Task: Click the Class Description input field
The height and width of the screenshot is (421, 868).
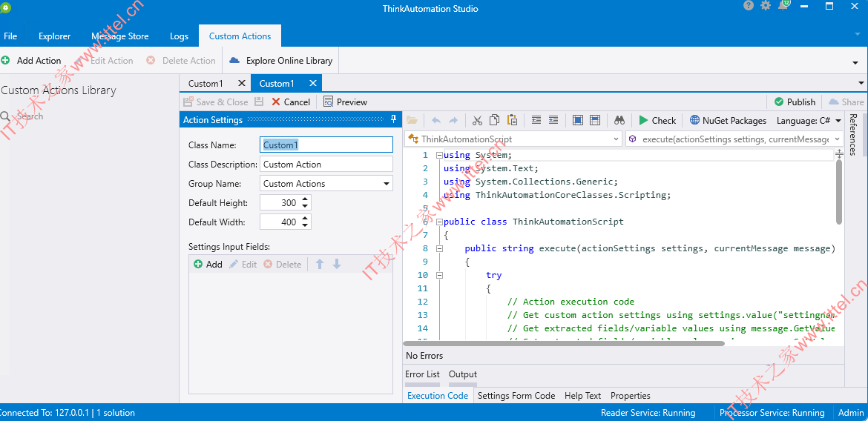Action: click(x=326, y=165)
